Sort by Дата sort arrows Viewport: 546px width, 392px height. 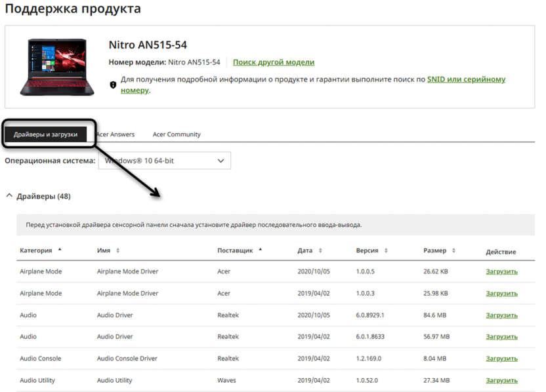coord(320,250)
